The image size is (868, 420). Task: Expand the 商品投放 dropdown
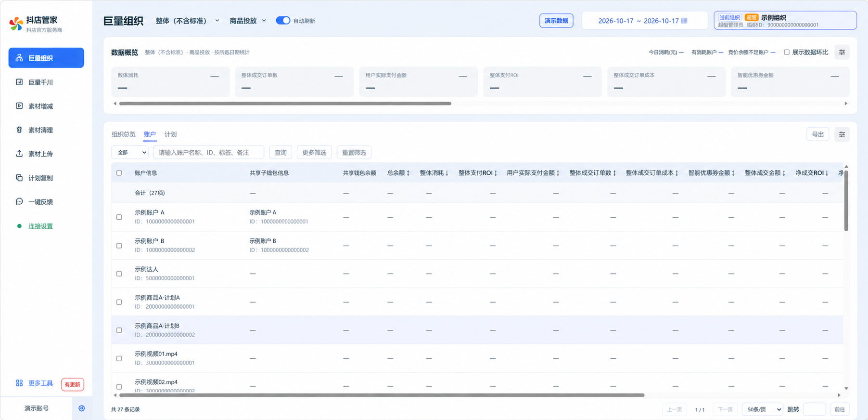coord(248,21)
